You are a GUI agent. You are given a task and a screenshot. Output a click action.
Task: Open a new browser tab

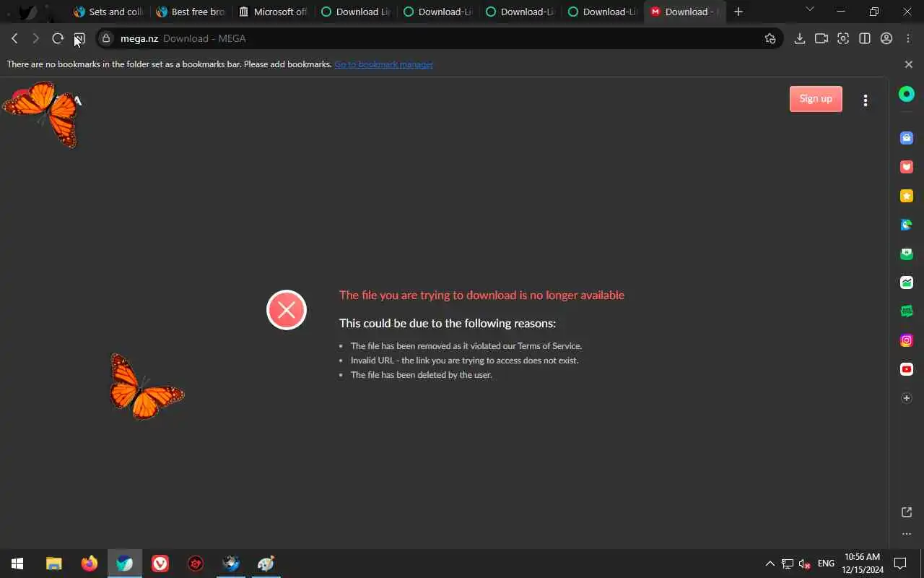tap(738, 12)
